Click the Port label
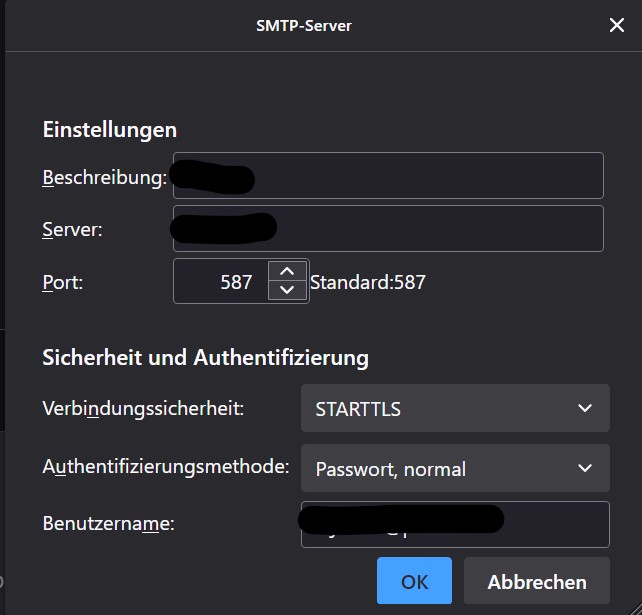The height and width of the screenshot is (615, 642). click(62, 282)
